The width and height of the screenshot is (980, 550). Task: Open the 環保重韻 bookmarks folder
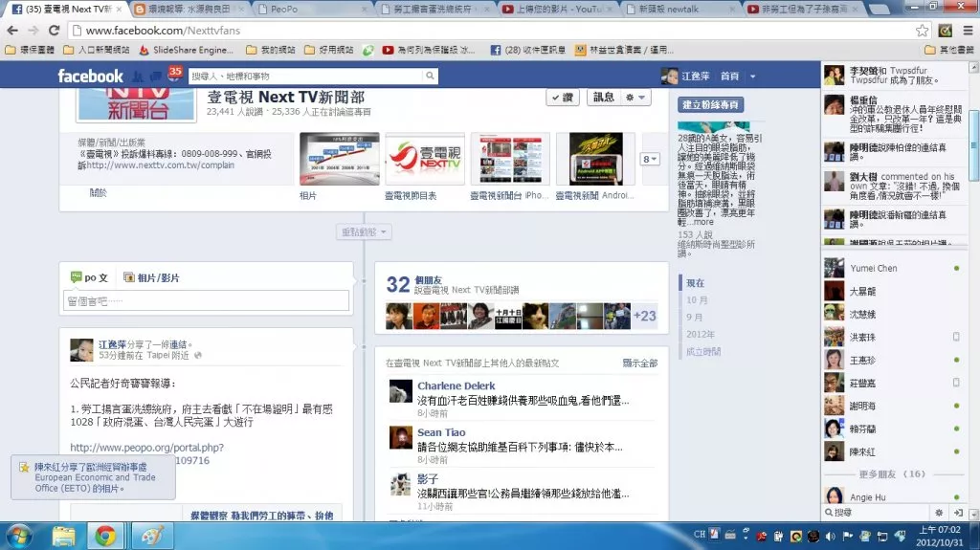pyautogui.click(x=30, y=50)
